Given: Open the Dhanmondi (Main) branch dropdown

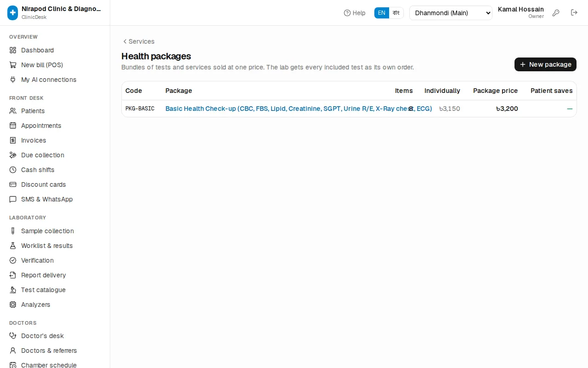Looking at the screenshot, I should tap(451, 13).
